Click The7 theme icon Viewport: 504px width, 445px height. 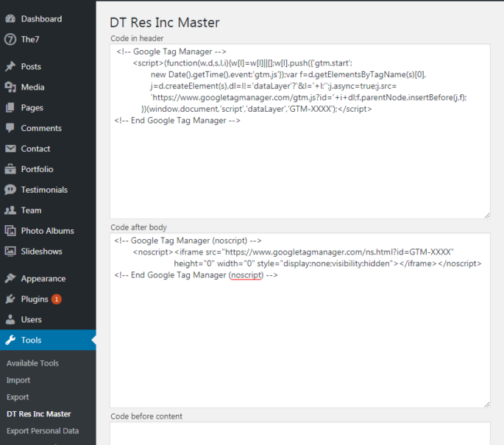tap(10, 39)
